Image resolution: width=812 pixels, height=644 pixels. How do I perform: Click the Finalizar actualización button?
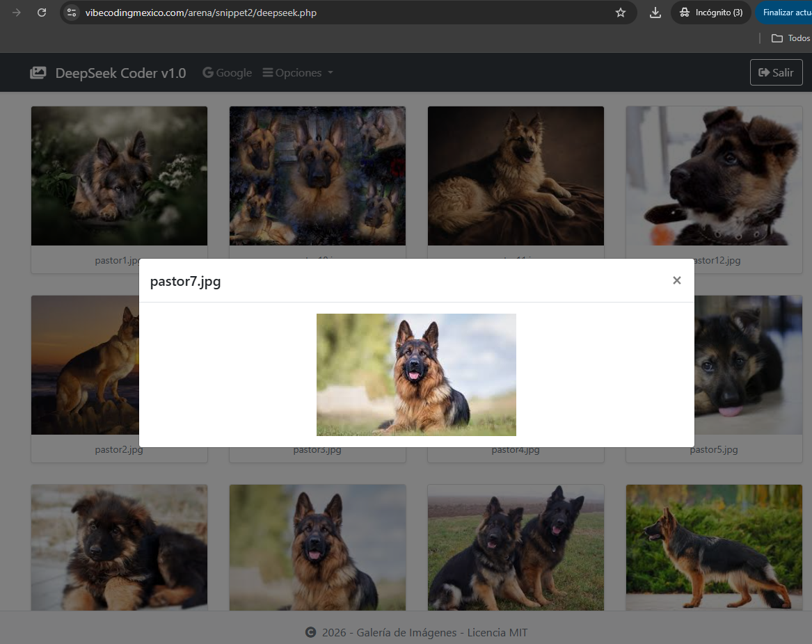785,13
